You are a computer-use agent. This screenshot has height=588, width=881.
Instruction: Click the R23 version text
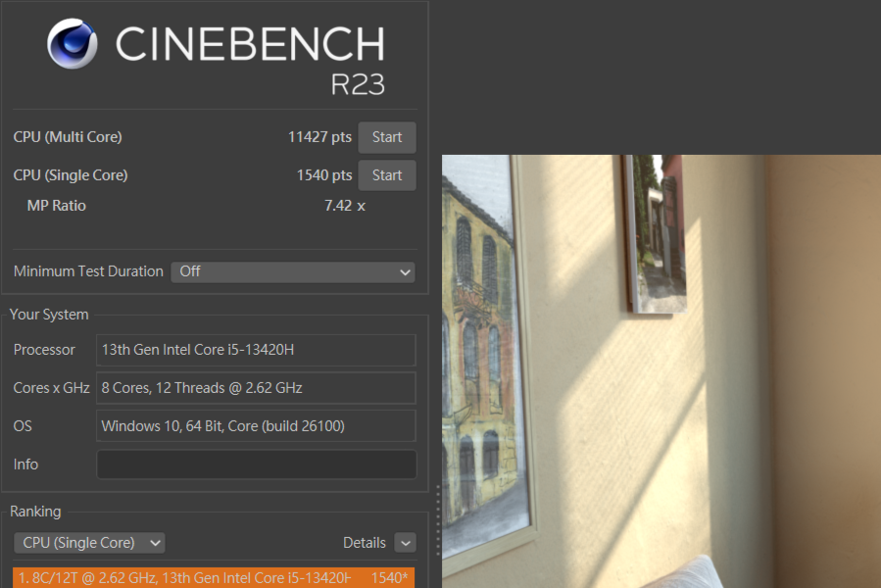358,85
